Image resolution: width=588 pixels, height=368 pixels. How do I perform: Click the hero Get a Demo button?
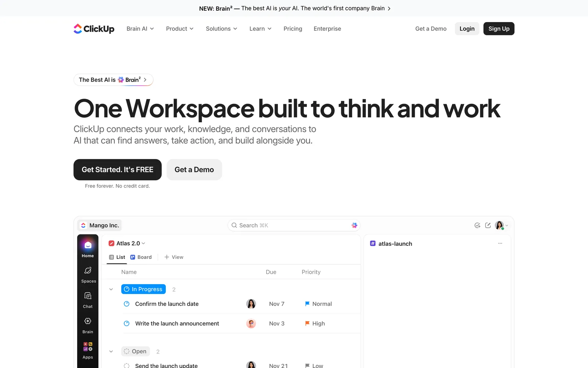194,170
